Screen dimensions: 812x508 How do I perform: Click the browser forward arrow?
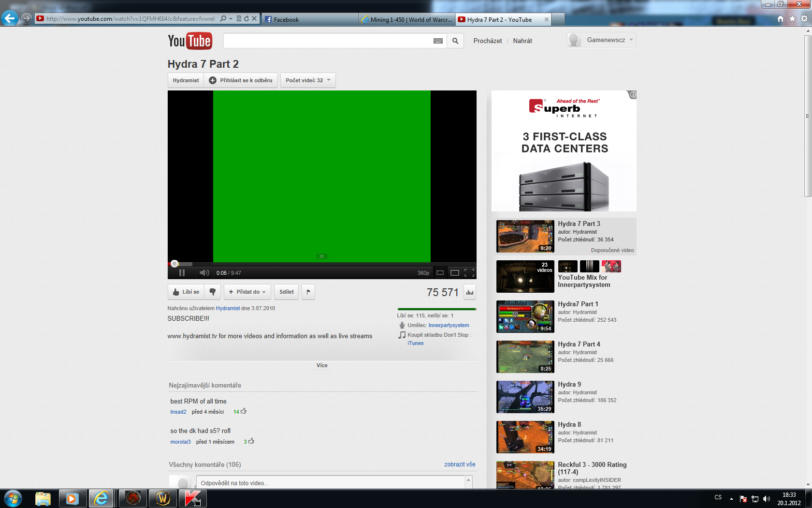[x=26, y=19]
